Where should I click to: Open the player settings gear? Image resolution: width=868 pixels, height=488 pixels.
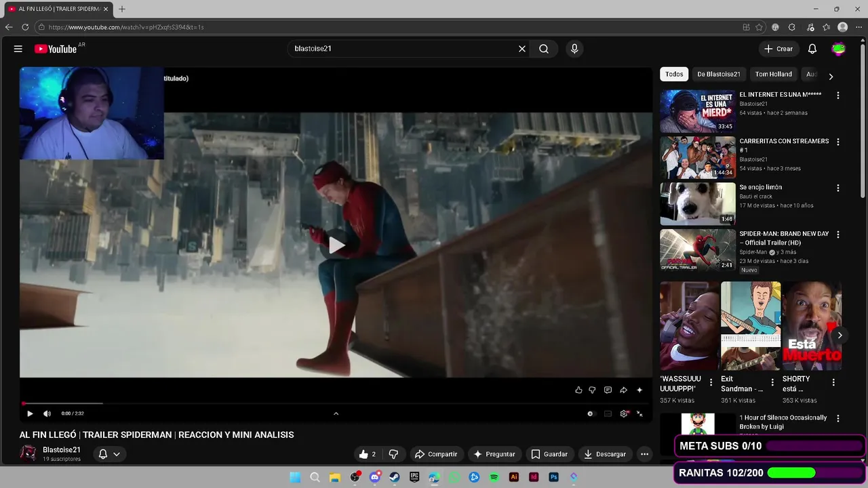[624, 413]
